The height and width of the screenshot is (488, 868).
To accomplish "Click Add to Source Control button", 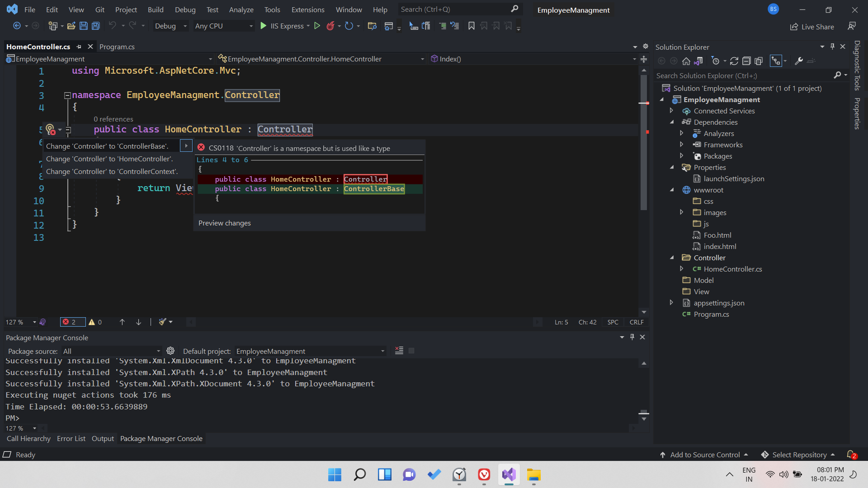I will pyautogui.click(x=704, y=455).
